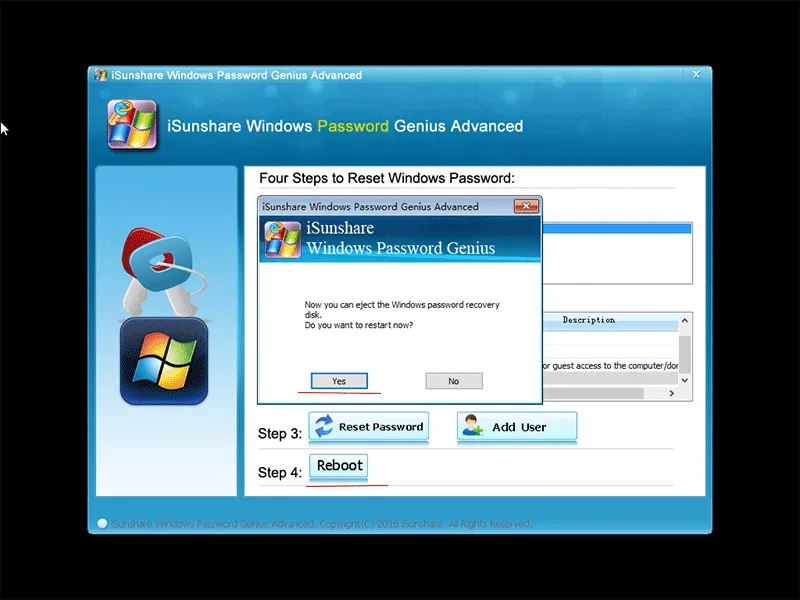Click the Windows logo tile in left panel

point(164,361)
